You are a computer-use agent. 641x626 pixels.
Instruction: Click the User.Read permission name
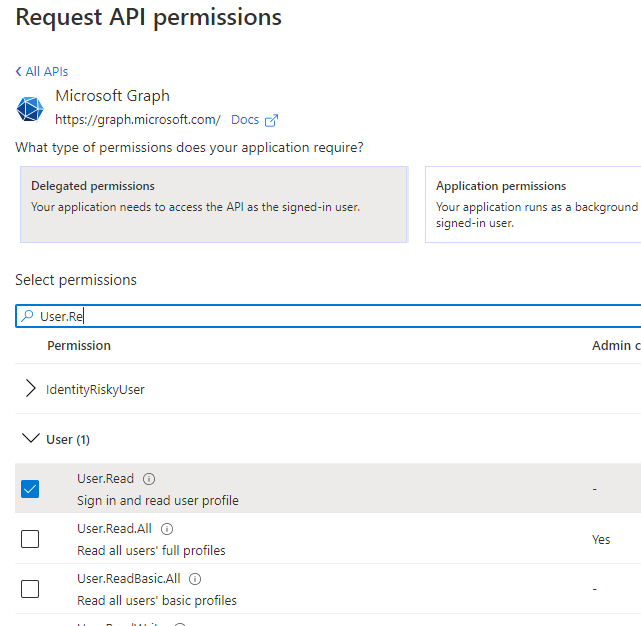(105, 479)
